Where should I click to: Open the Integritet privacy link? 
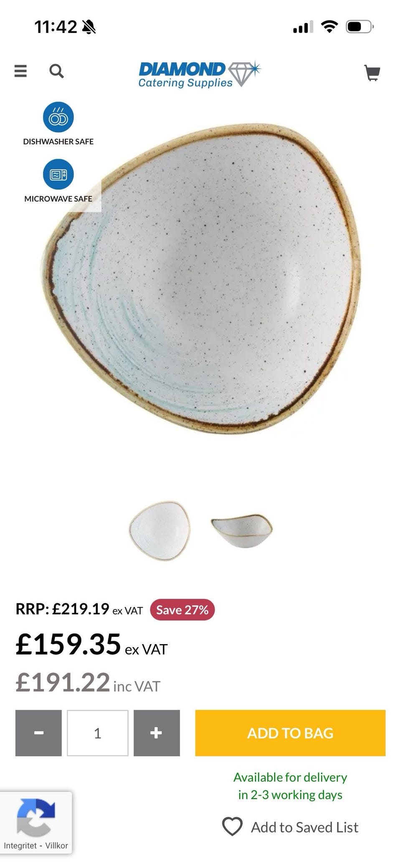click(x=20, y=845)
